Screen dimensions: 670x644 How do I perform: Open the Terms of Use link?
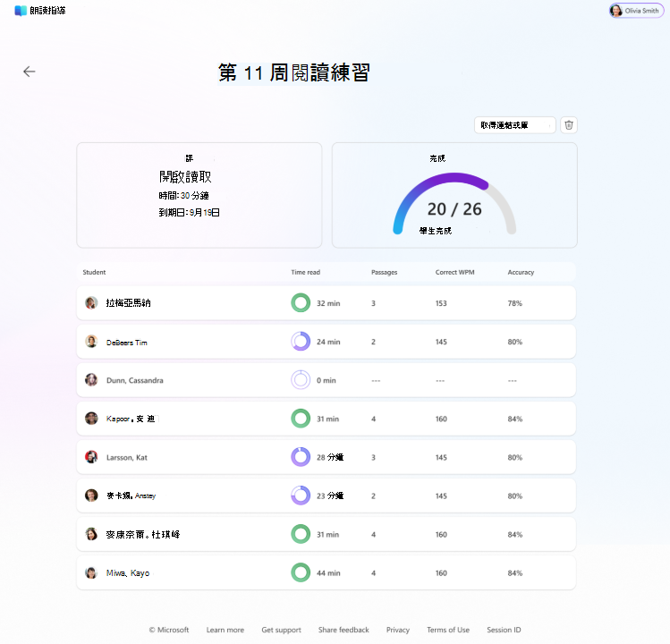click(x=448, y=630)
